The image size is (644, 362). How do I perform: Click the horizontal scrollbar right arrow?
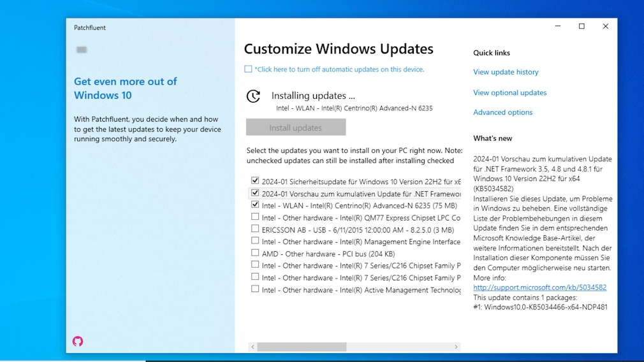(456, 347)
